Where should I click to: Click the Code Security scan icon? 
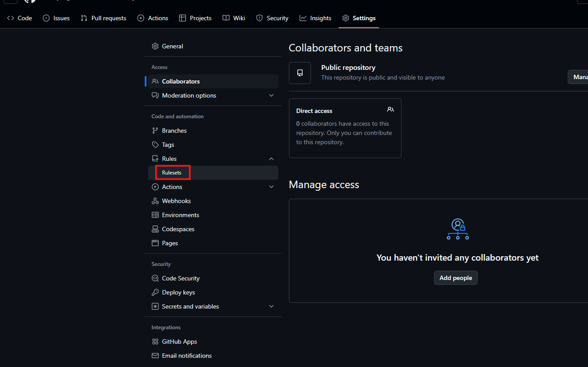[155, 278]
